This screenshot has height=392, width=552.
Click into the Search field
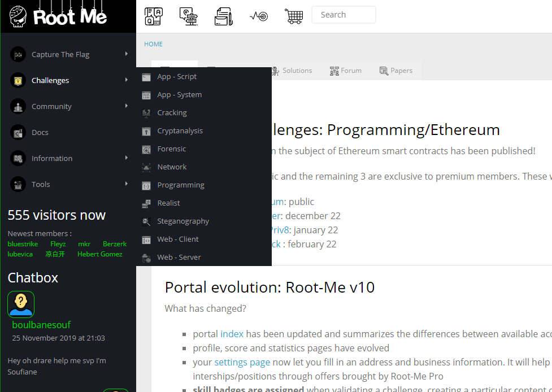(x=344, y=15)
